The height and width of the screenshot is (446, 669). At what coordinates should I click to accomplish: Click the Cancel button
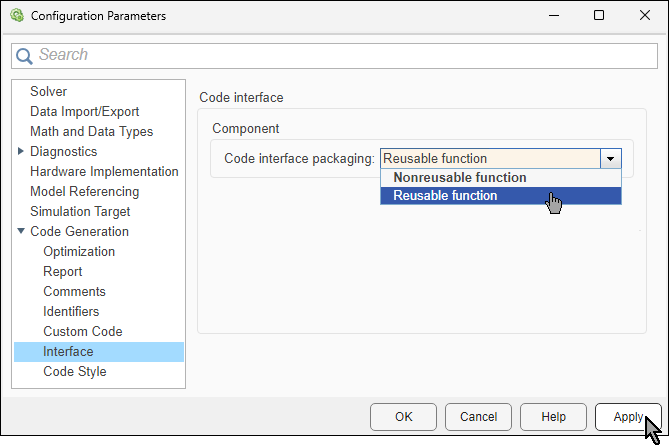click(x=478, y=417)
